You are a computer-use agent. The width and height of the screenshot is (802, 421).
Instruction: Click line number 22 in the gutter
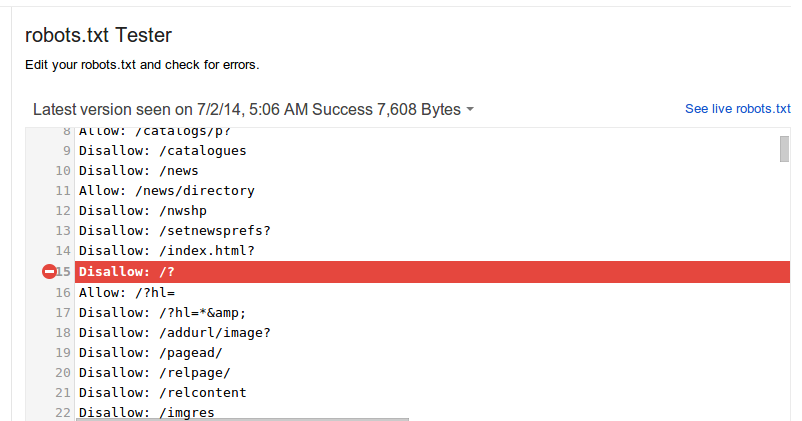click(63, 412)
